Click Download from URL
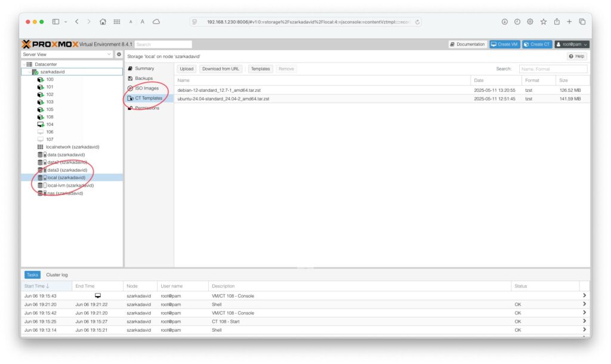This screenshot has height=364, width=611. pos(221,69)
